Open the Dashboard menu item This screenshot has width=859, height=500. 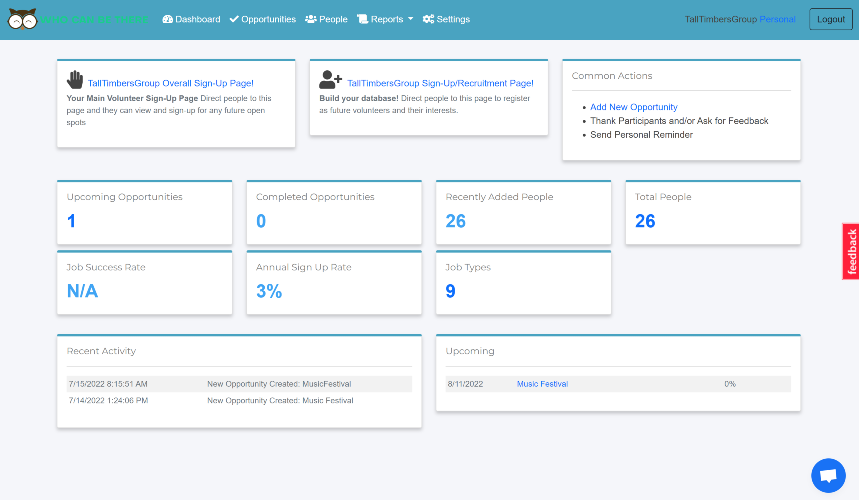[191, 19]
